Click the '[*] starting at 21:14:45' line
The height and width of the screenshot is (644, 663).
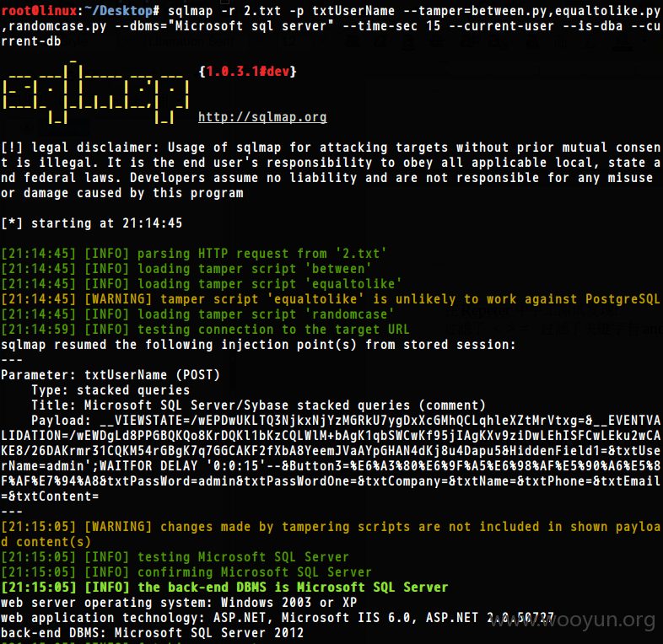click(91, 223)
